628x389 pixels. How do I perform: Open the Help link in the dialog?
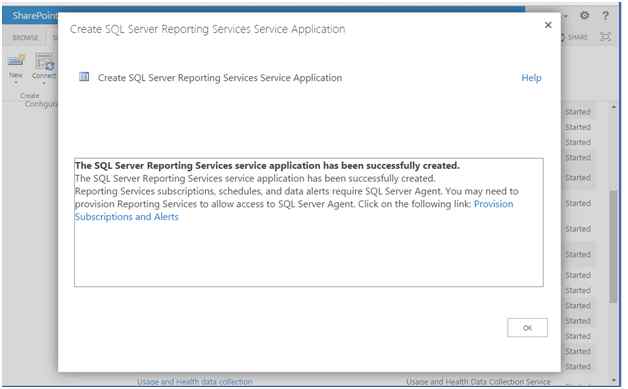point(531,78)
